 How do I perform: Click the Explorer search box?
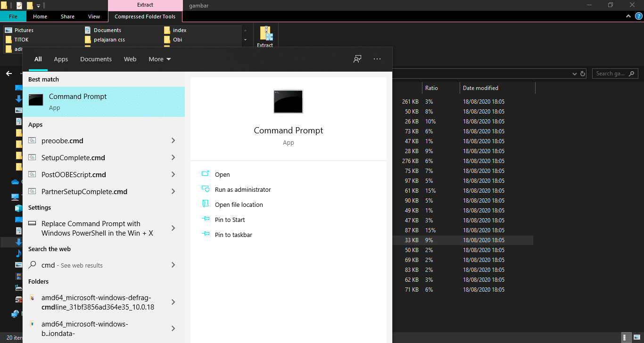615,73
